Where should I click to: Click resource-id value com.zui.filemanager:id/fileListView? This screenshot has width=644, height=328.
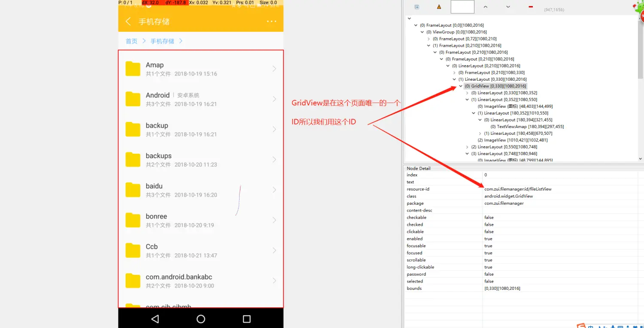(x=518, y=189)
